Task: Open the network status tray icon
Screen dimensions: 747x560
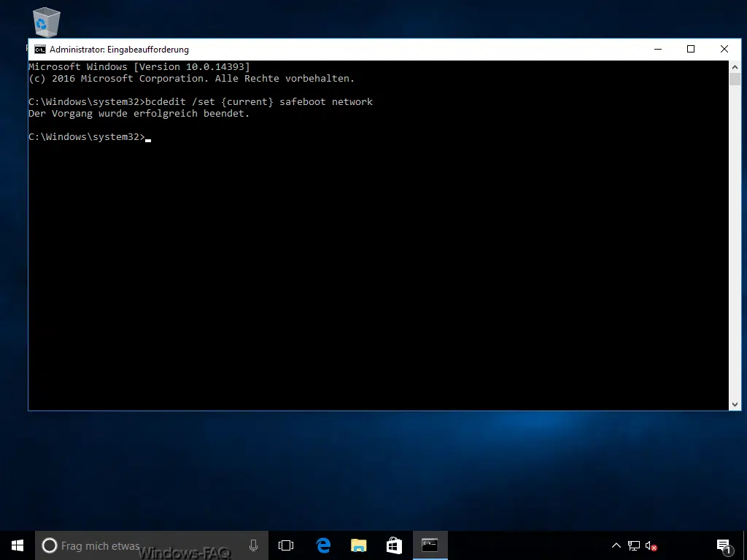Action: [634, 545]
